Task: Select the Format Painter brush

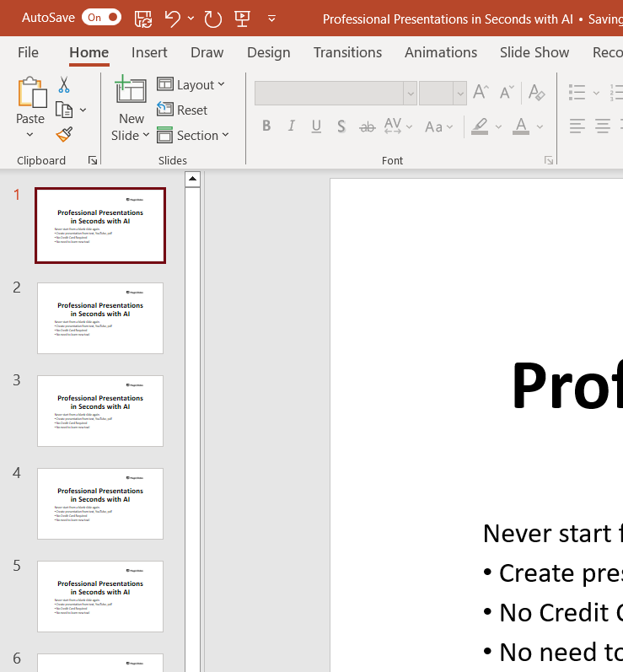Action: [64, 134]
